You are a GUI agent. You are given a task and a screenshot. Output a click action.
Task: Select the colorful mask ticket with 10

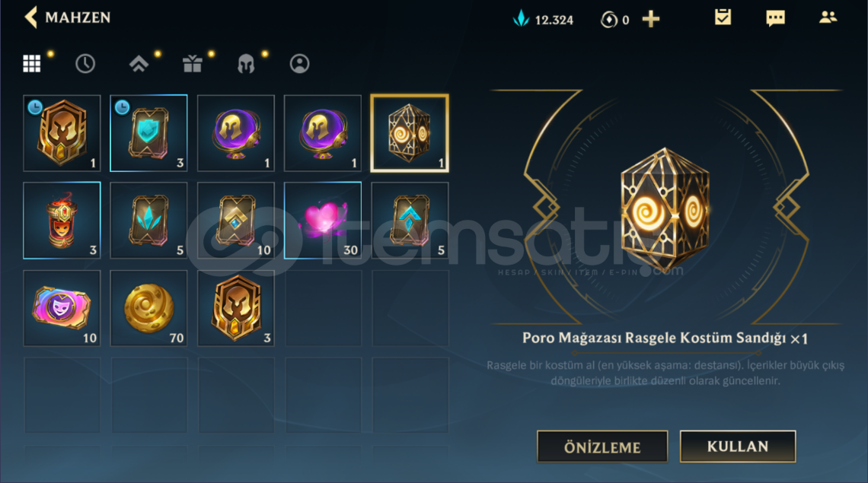click(62, 308)
